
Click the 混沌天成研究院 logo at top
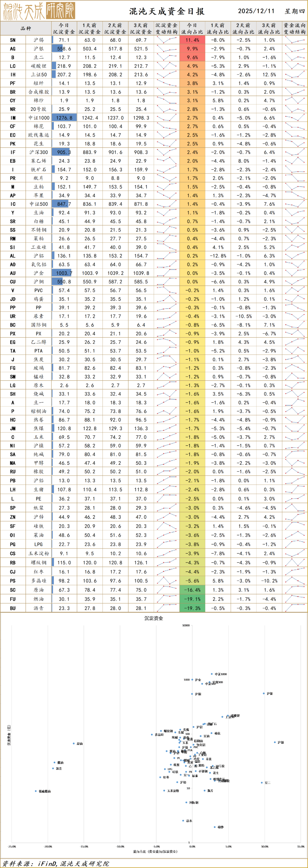(39, 11)
